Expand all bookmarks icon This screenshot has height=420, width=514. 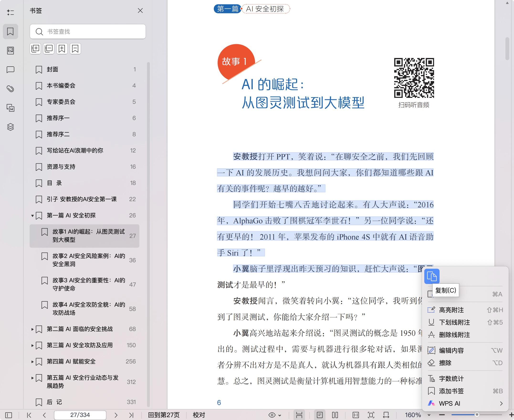(x=35, y=49)
